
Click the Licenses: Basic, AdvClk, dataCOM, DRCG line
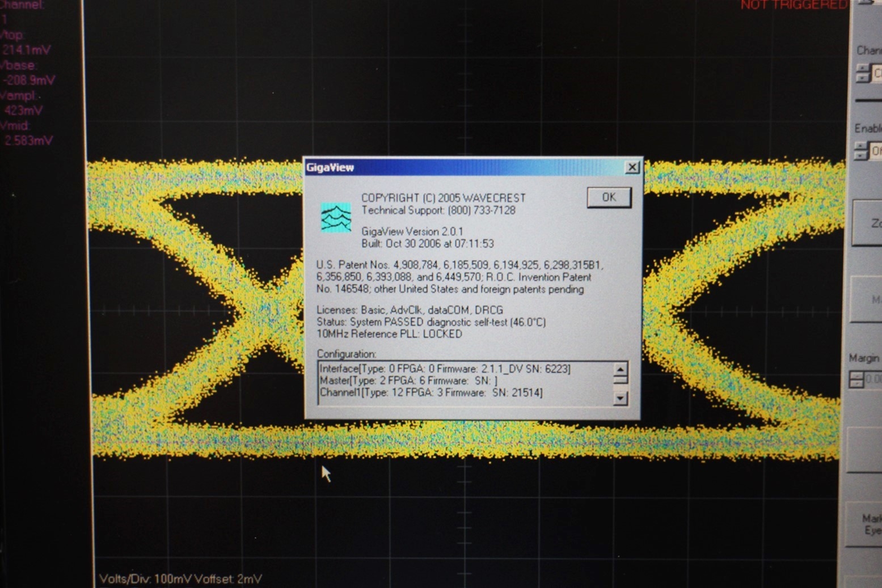click(x=410, y=310)
